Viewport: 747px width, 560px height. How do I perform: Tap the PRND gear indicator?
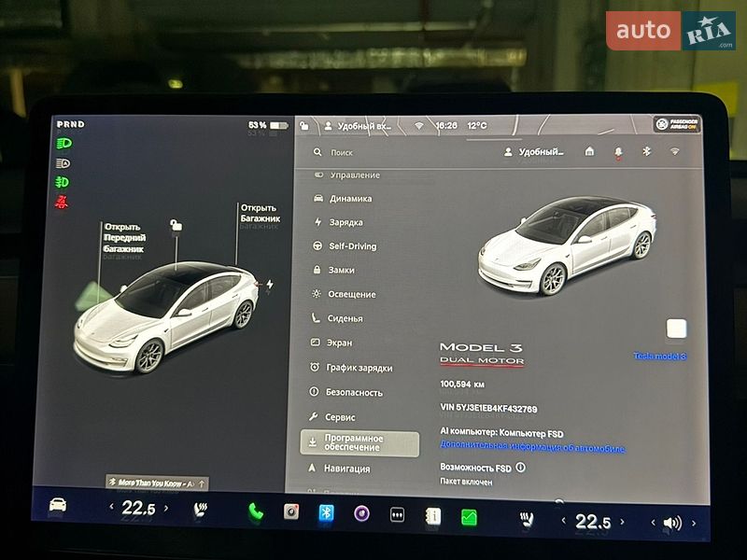coord(71,124)
